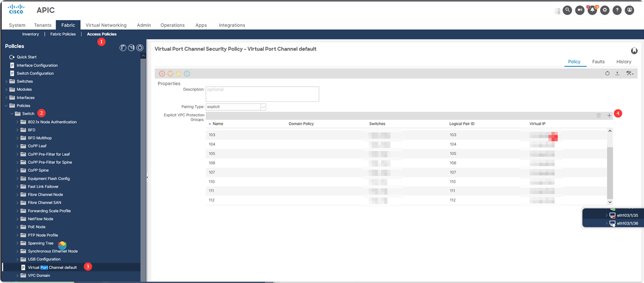Image resolution: width=644 pixels, height=283 pixels.
Task: Open Interface Configuration item
Action: [37, 65]
